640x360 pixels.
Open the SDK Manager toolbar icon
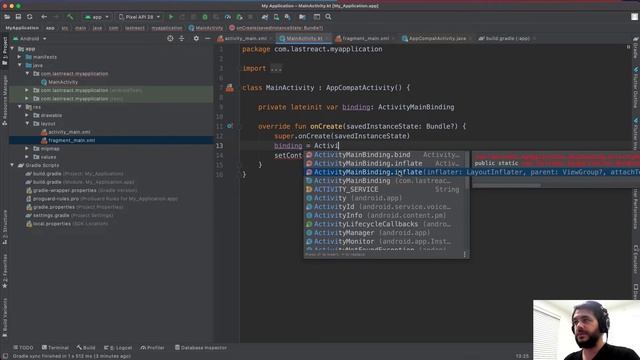pyautogui.click(x=288, y=17)
